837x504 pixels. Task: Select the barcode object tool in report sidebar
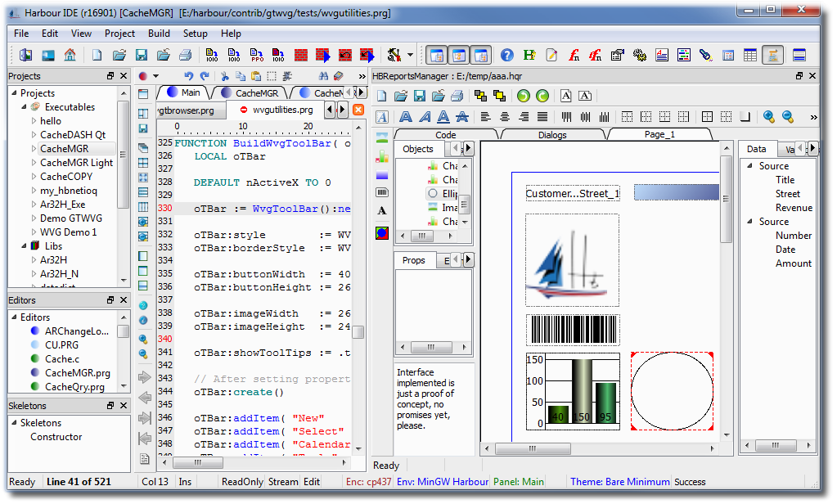tap(381, 192)
